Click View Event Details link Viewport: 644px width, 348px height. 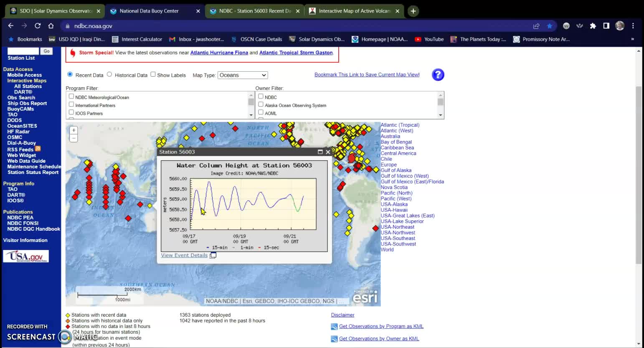point(184,255)
